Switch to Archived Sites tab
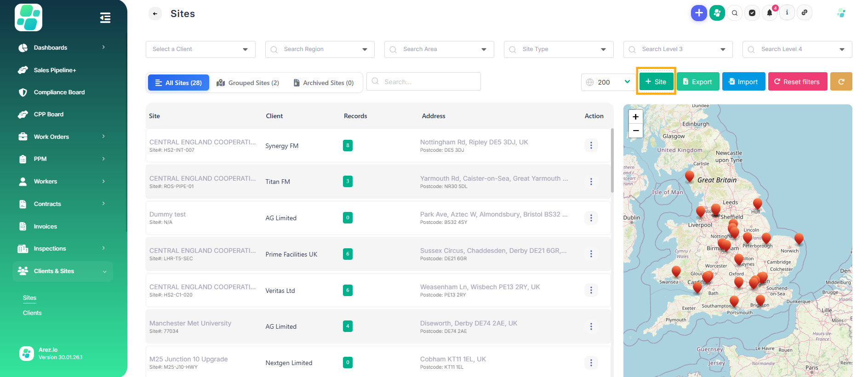This screenshot has height=377, width=868. tap(324, 83)
